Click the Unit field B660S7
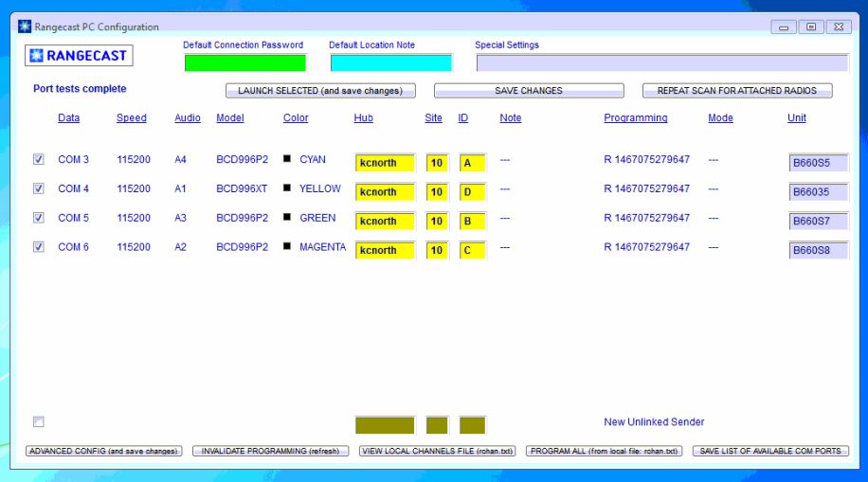Image resolution: width=868 pixels, height=482 pixels. [818, 221]
